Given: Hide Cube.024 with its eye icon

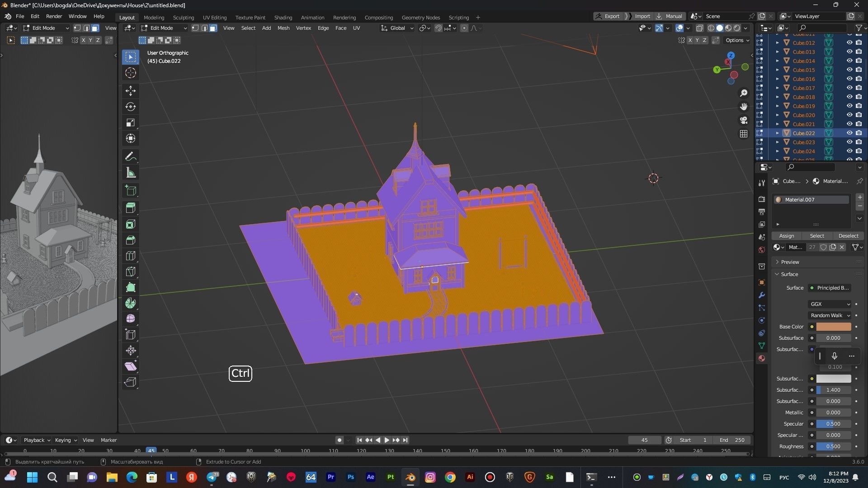Looking at the screenshot, I should pos(849,151).
